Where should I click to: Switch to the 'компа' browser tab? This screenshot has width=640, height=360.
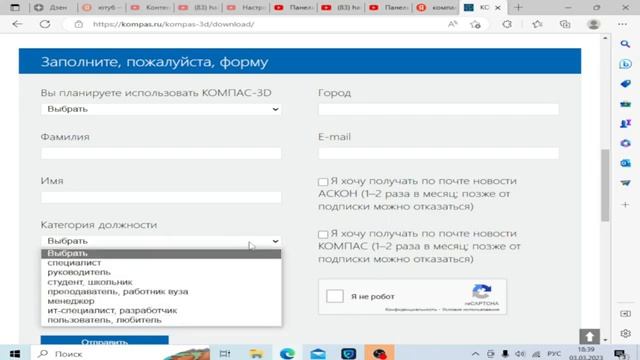(436, 7)
